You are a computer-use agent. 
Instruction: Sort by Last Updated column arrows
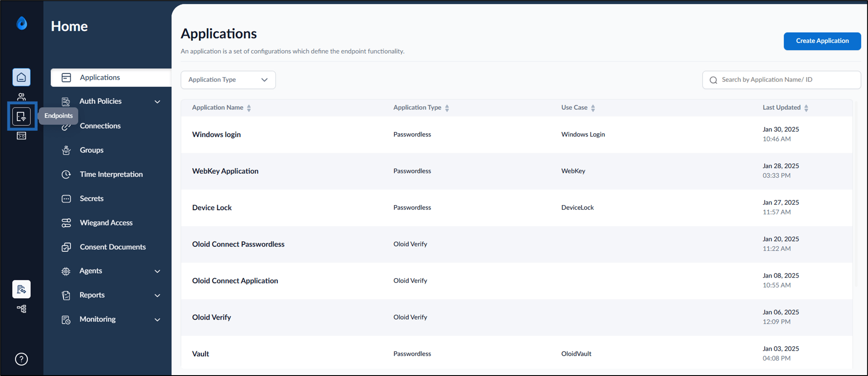pos(806,108)
